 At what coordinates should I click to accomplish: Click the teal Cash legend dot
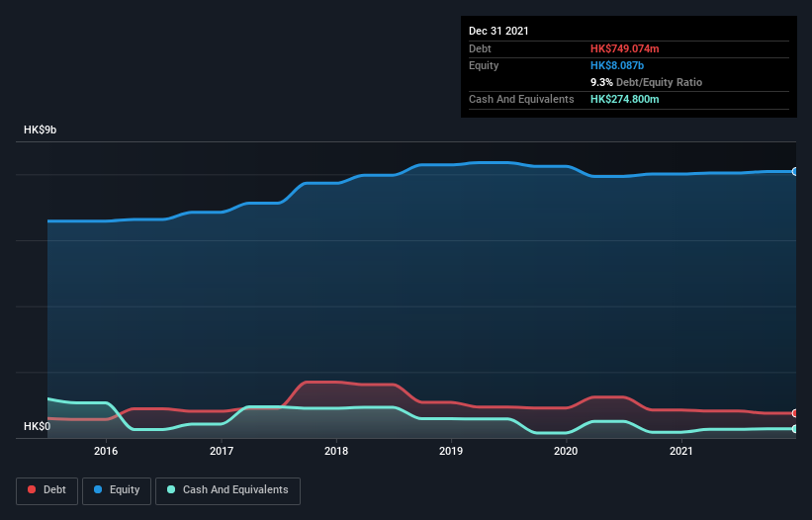[171, 489]
